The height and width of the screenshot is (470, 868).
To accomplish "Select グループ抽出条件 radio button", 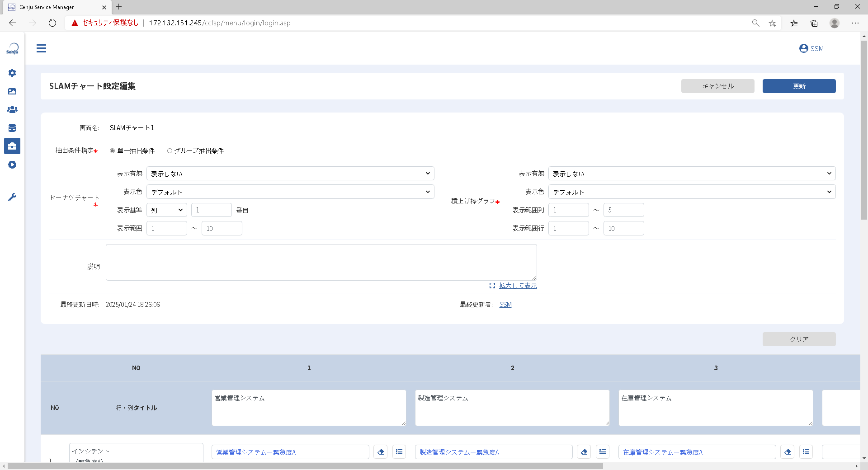I will (170, 151).
